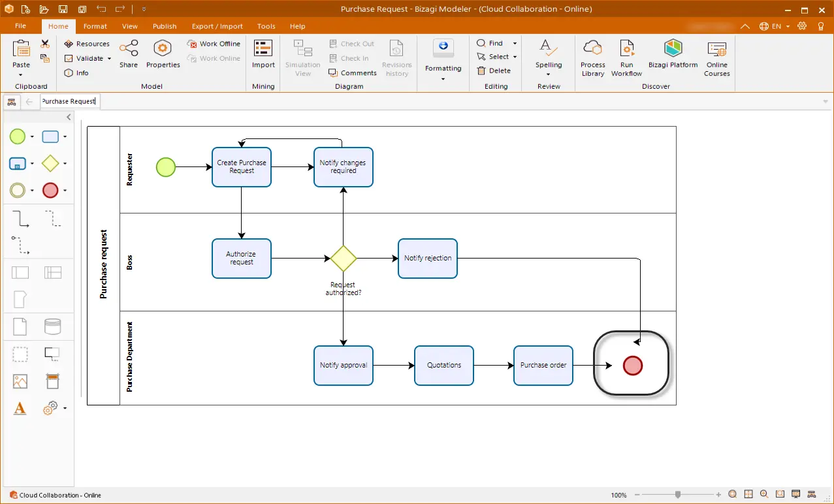The width and height of the screenshot is (834, 504).
Task: Open the Validate dropdown arrow
Action: pyautogui.click(x=109, y=59)
